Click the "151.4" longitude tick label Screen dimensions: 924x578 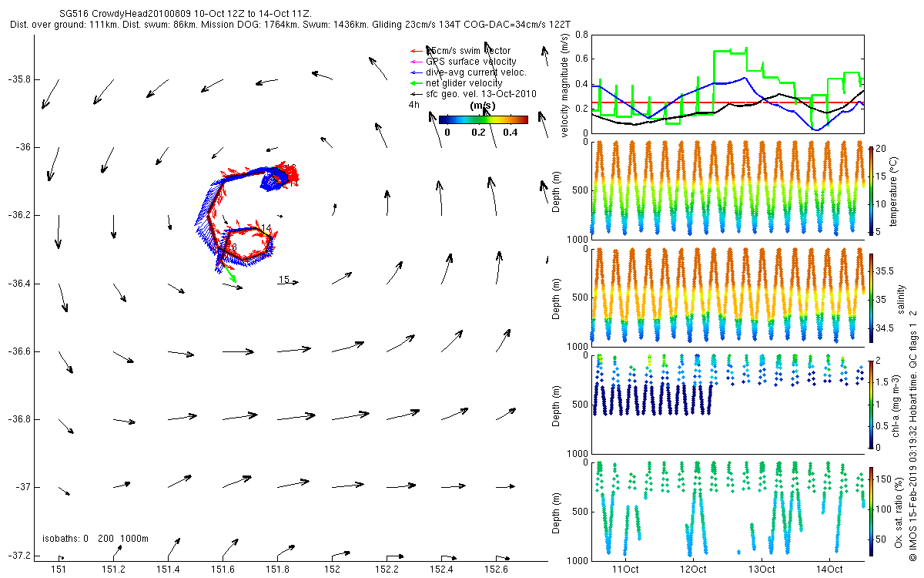pyautogui.click(x=168, y=570)
